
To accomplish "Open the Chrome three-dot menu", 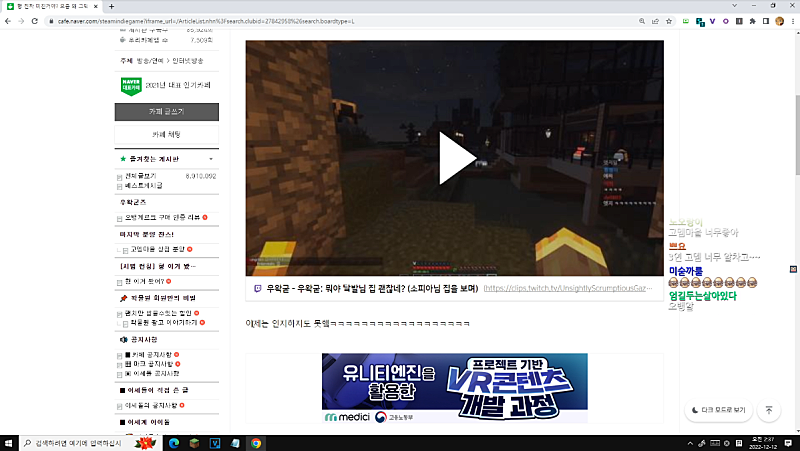I will (x=793, y=21).
